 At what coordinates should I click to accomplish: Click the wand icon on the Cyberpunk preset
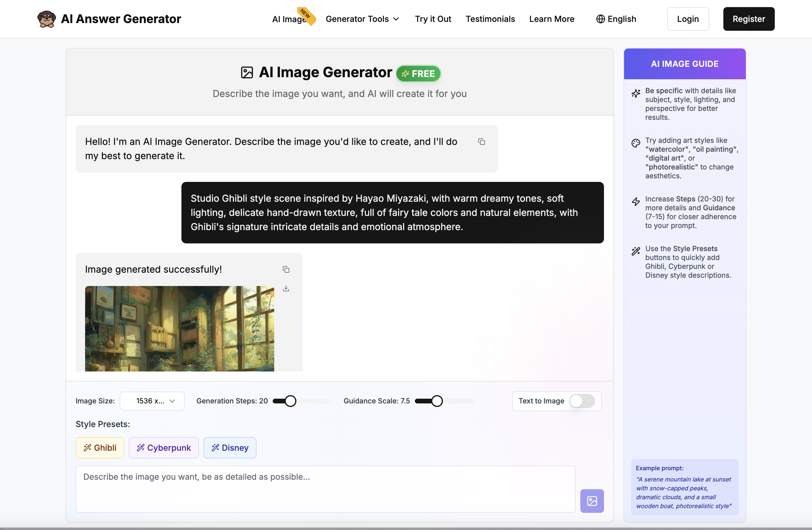point(140,448)
